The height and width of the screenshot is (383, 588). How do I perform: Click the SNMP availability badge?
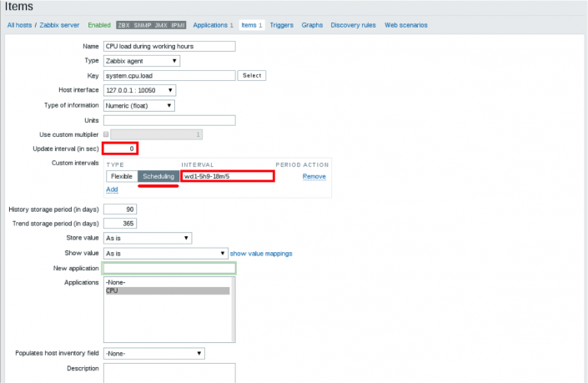[142, 25]
